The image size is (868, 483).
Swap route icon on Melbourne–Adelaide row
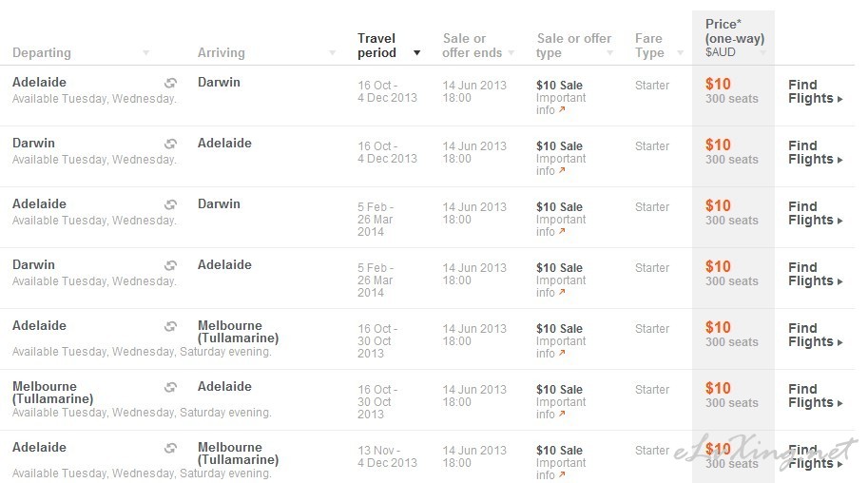[170, 387]
